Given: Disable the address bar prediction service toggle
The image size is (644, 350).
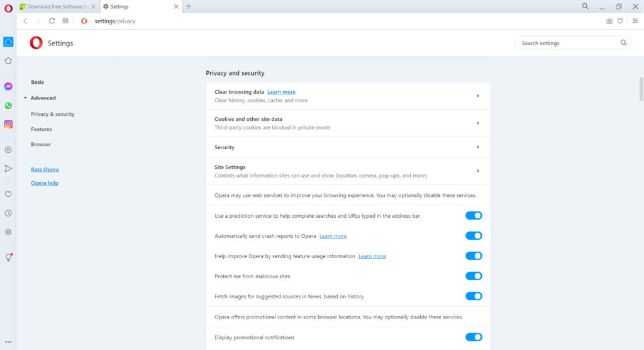Looking at the screenshot, I should [474, 215].
